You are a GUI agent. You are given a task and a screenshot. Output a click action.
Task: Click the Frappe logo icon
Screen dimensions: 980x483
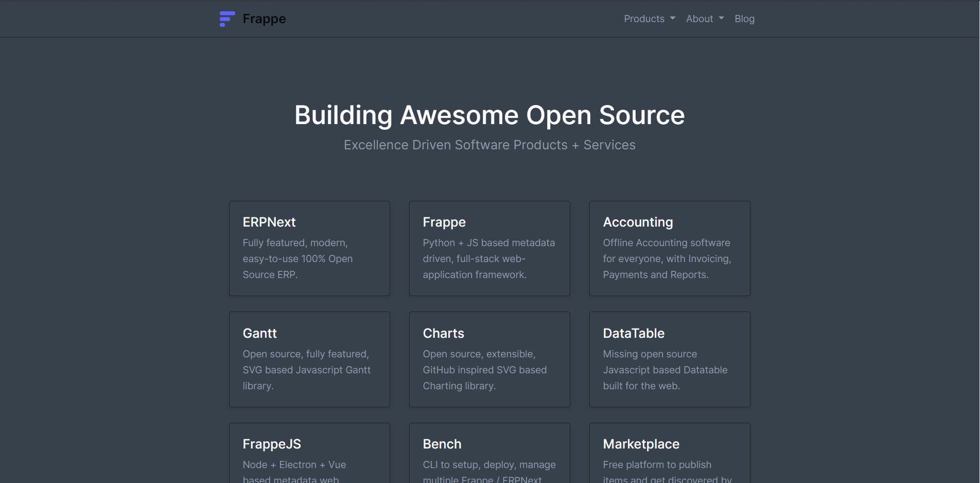click(227, 19)
